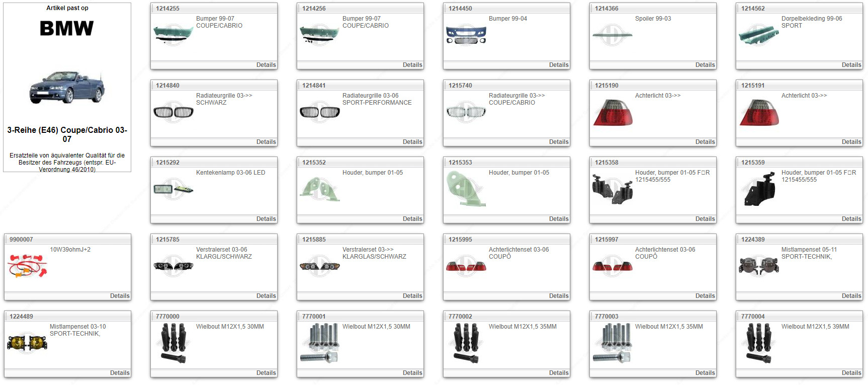Open tail light set thumbnail 1215997
Image resolution: width=868 pixels, height=385 pixels.
point(613,266)
